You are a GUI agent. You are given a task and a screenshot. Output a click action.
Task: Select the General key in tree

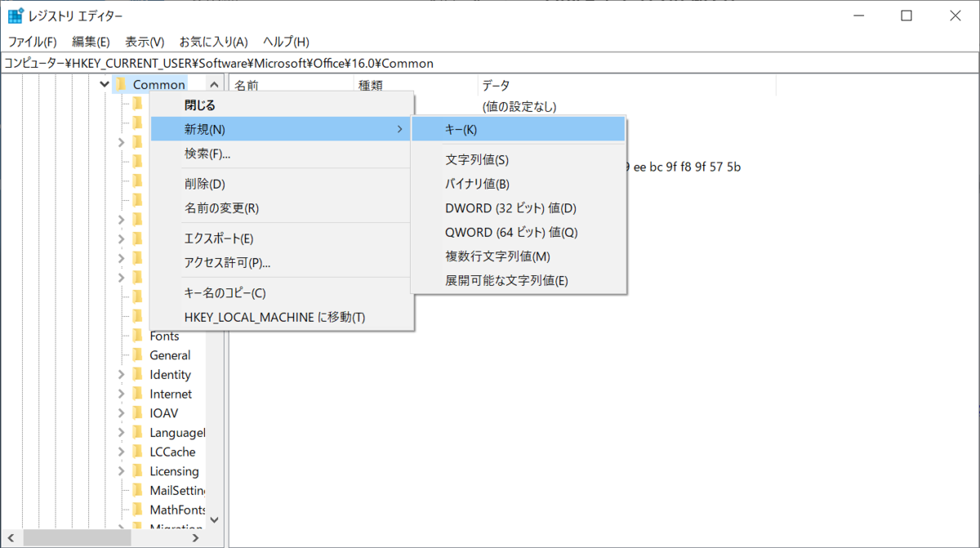tap(170, 355)
